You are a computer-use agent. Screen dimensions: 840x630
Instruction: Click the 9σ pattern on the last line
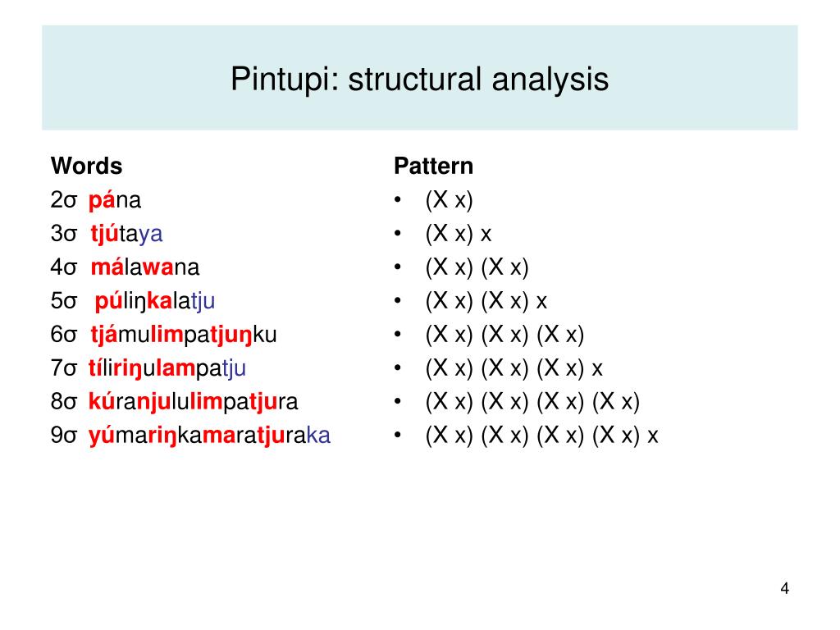[x=541, y=436]
